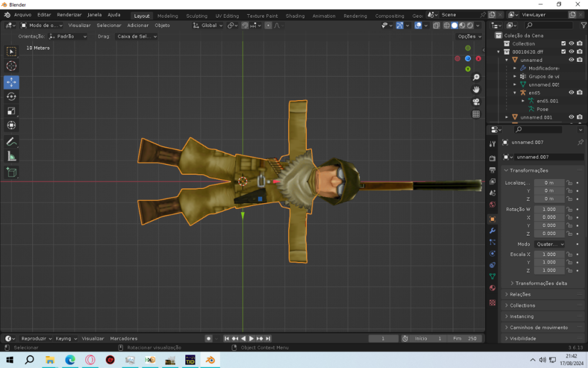Toggle viewport visibility of unnamed.001
588x368 pixels.
click(571, 117)
